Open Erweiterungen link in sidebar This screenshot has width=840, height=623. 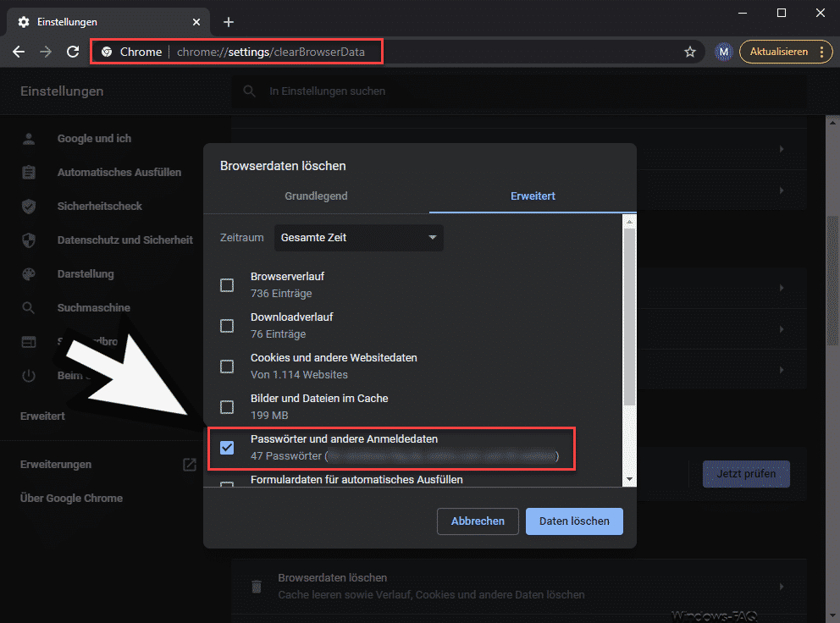[x=56, y=465]
